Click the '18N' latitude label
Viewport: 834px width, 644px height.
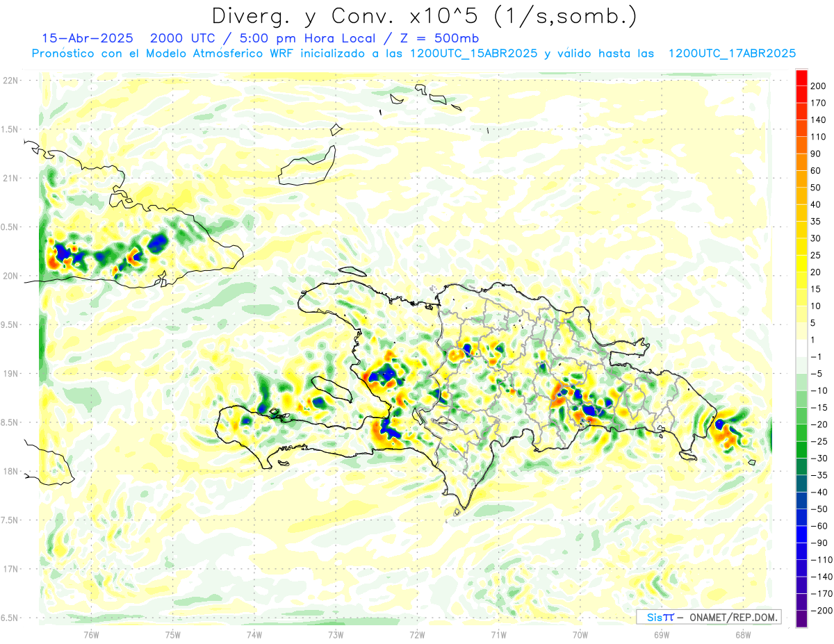coord(11,472)
